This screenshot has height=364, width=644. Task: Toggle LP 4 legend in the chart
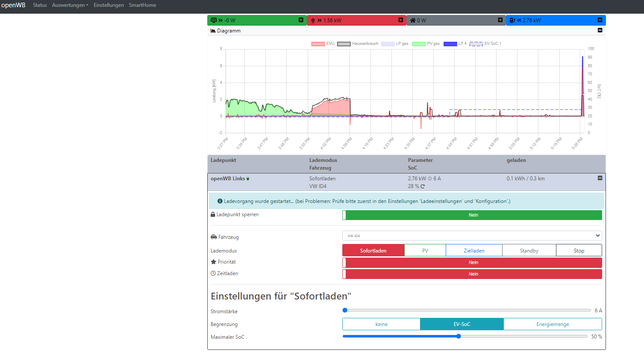pyautogui.click(x=450, y=44)
